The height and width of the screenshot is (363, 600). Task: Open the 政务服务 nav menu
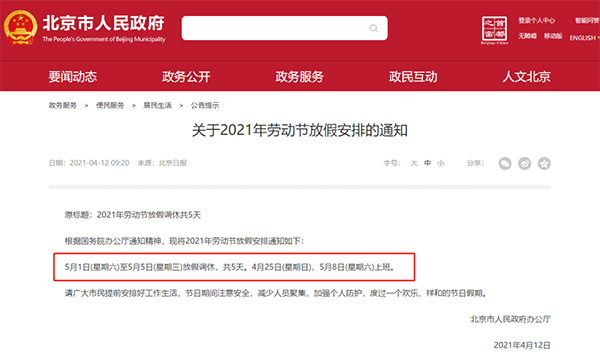pos(300,77)
